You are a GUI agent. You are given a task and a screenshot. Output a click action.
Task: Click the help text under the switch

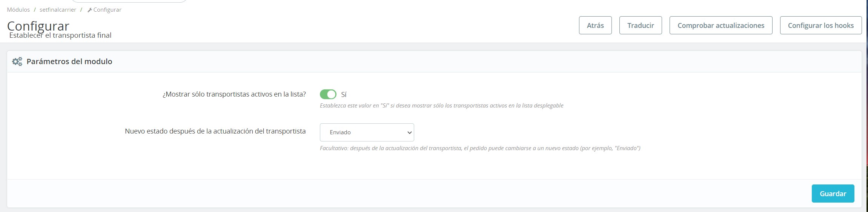[441, 106]
